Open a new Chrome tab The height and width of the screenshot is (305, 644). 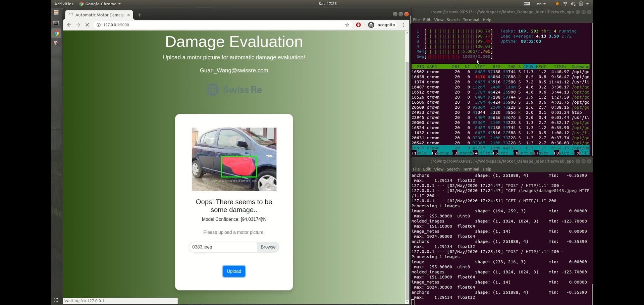pos(139,15)
